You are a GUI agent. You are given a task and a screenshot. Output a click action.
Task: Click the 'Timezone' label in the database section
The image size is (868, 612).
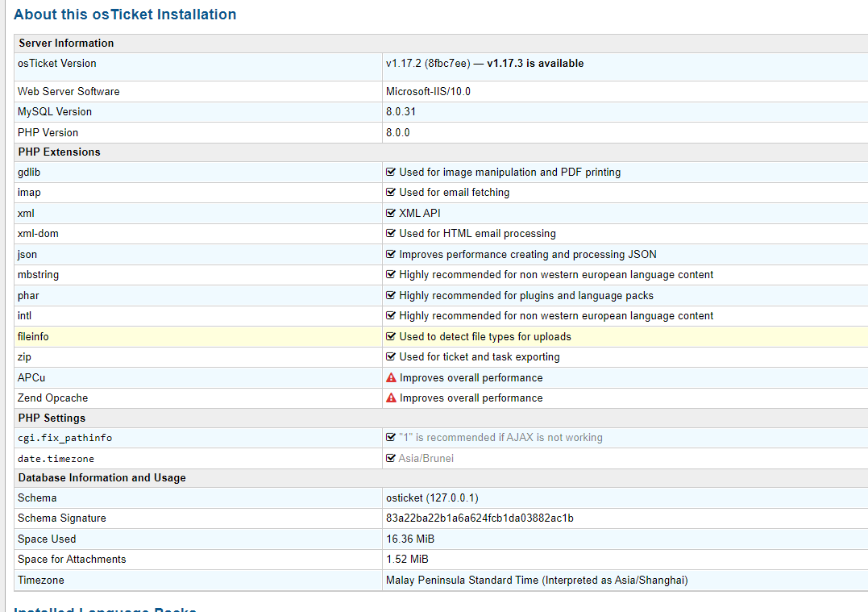click(41, 580)
